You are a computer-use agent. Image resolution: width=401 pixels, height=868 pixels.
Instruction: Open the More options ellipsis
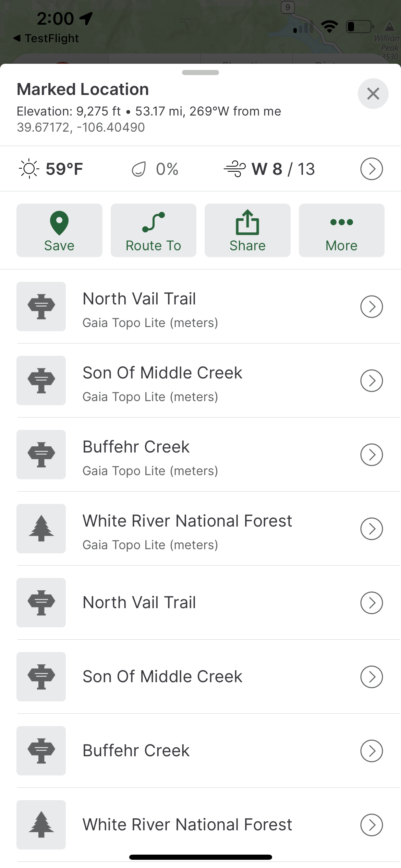pos(341,222)
